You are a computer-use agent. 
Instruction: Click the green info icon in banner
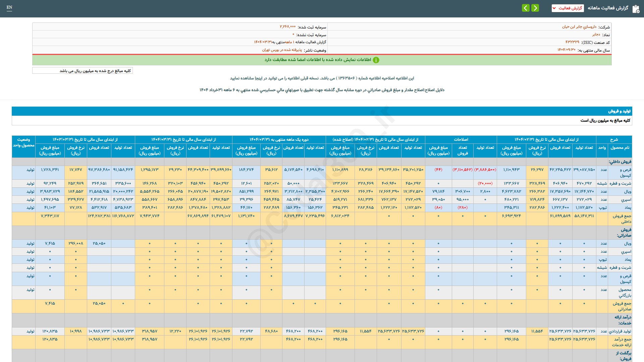[x=376, y=60]
